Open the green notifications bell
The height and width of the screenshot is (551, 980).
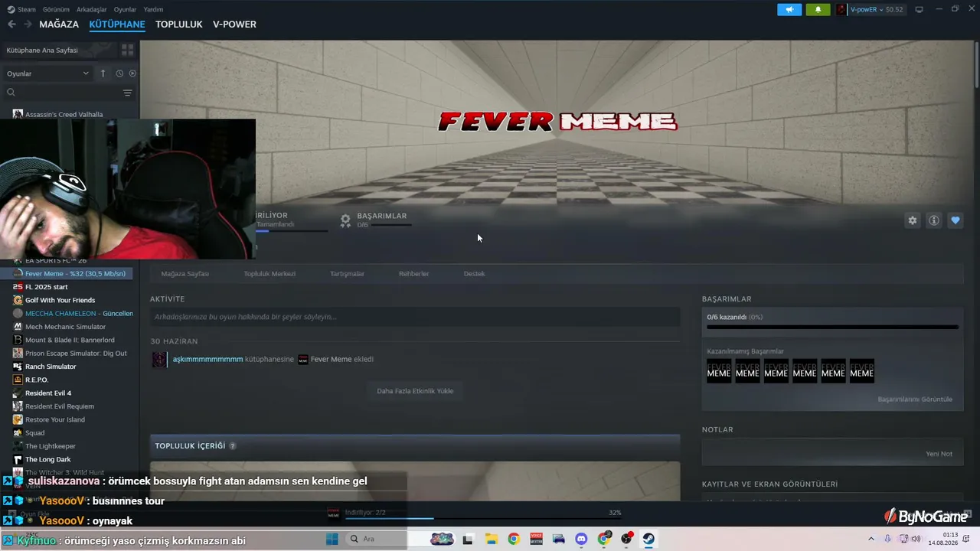tap(818, 9)
